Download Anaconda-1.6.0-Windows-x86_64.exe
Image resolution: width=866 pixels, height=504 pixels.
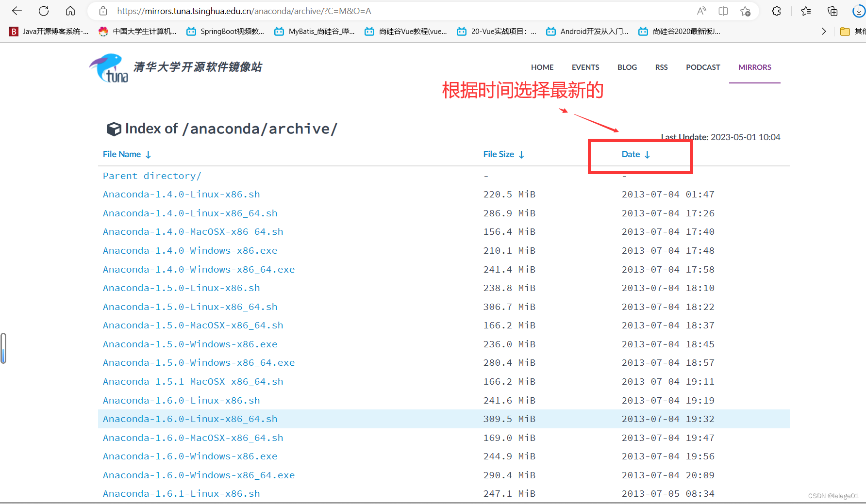click(199, 475)
